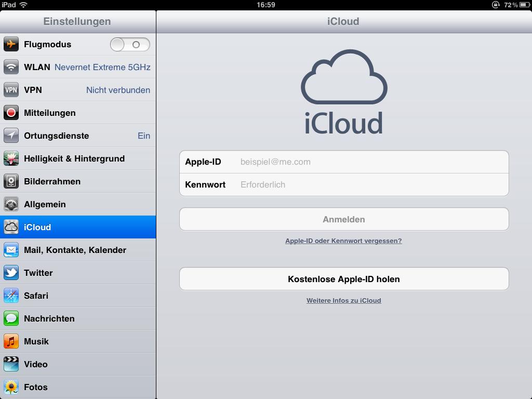The image size is (532, 399).
Task: Open Mail, Kontakte, Kalender settings
Action: coord(78,250)
